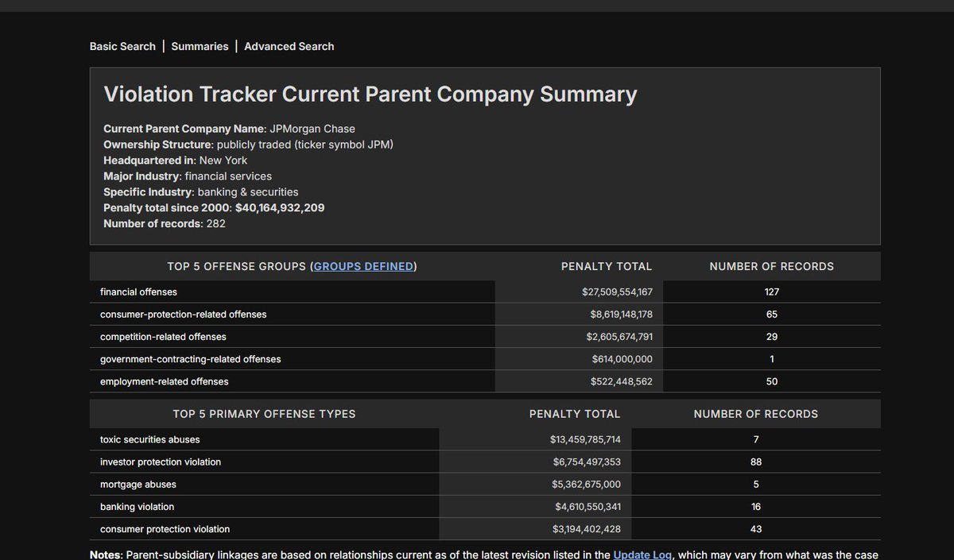Click the $614,000,000 penalty total
Image resolution: width=954 pixels, height=560 pixels.
[622, 358]
